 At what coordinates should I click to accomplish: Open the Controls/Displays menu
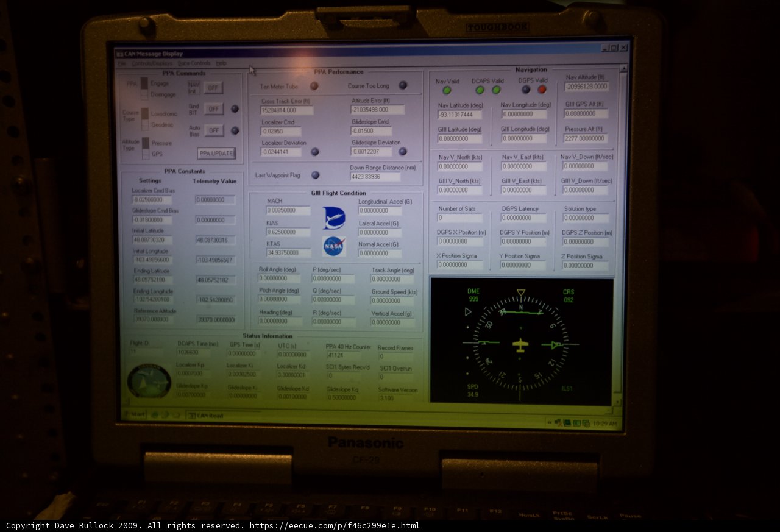[152, 63]
